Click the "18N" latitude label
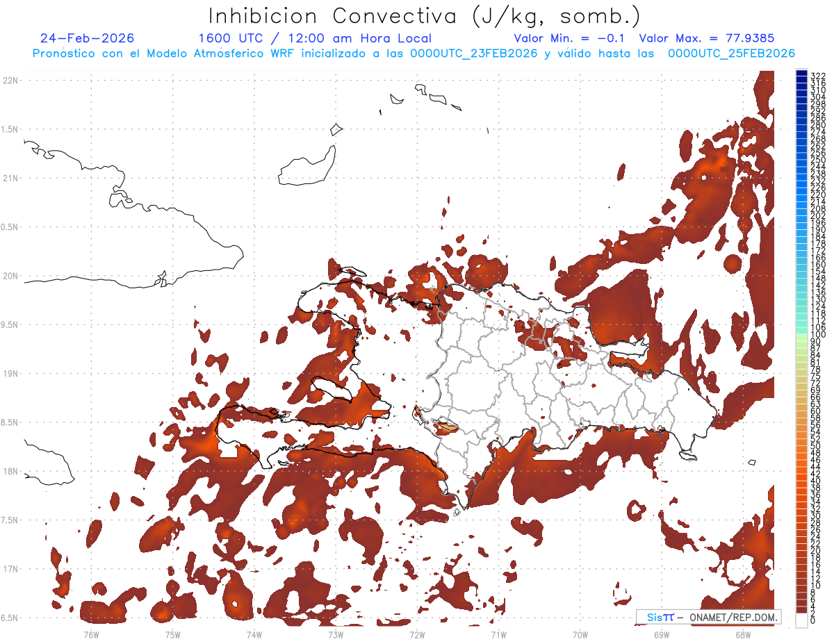834x644 pixels. pos(11,471)
